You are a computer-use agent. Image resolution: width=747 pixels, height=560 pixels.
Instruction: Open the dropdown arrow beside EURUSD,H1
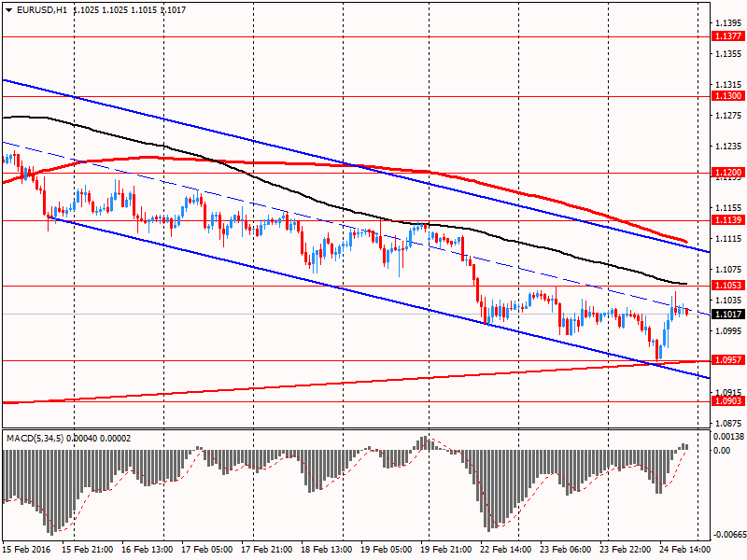click(x=9, y=10)
